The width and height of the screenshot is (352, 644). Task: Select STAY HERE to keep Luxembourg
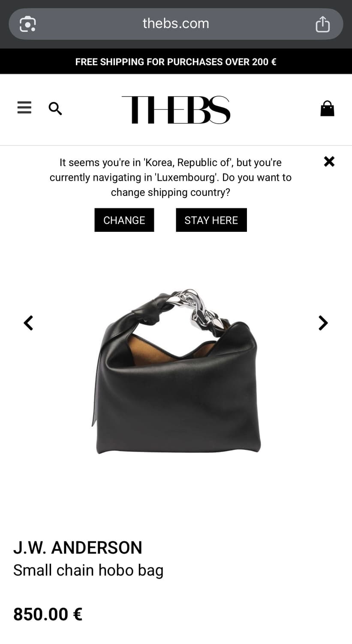(x=211, y=220)
